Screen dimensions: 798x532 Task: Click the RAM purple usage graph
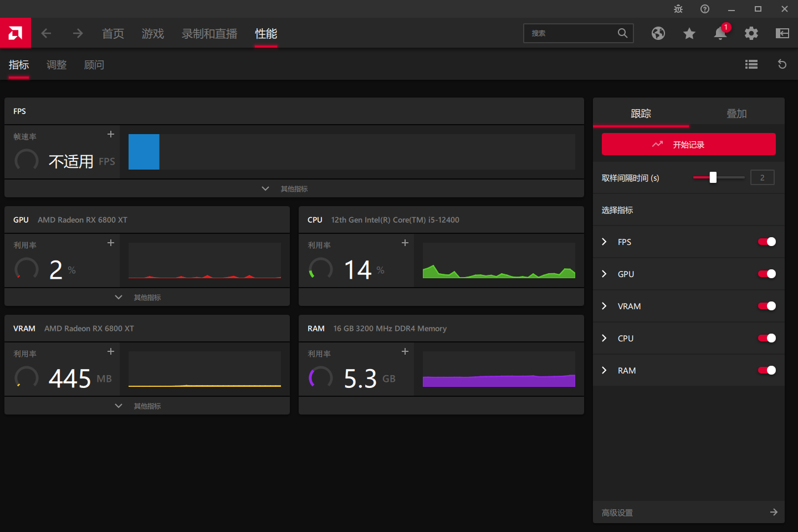click(499, 369)
